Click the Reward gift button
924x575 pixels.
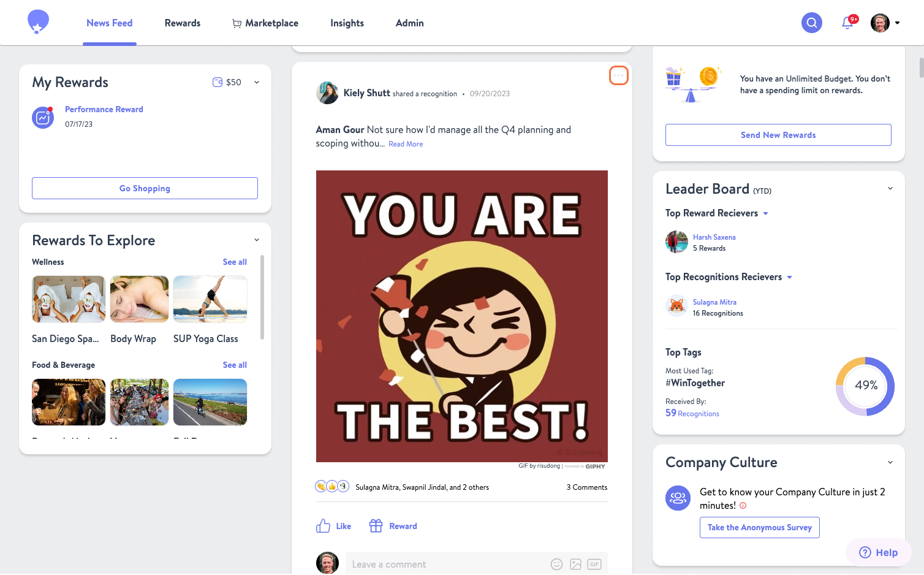point(393,526)
